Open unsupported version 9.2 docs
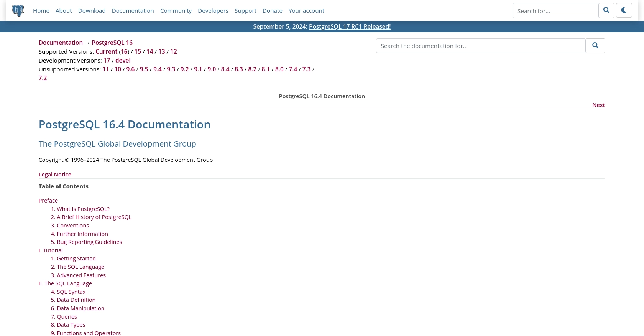The height and width of the screenshot is (336, 644). pos(185,69)
